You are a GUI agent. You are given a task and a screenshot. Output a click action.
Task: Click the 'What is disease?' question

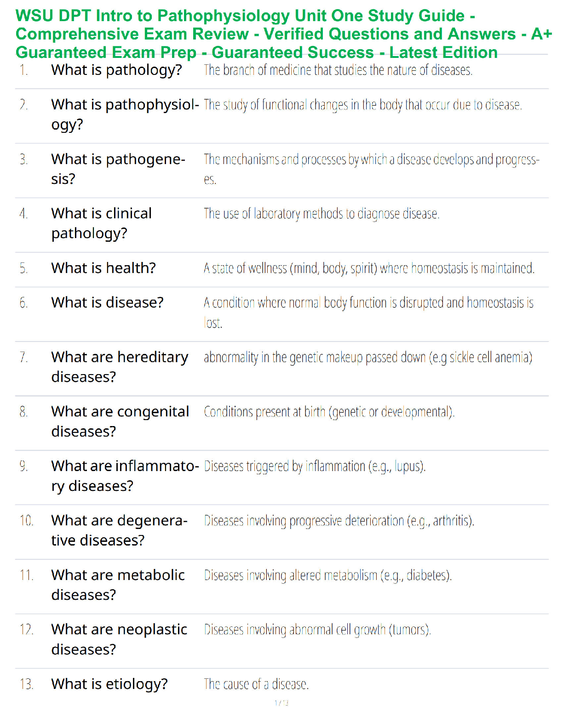click(x=107, y=302)
